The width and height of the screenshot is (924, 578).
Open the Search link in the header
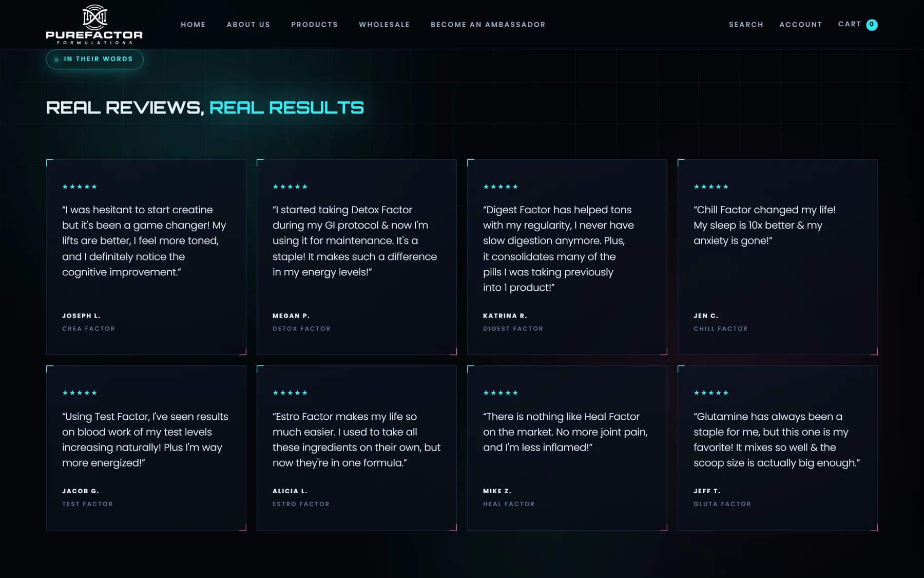click(x=746, y=25)
